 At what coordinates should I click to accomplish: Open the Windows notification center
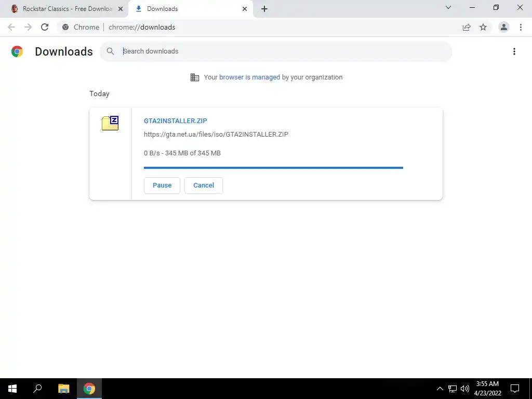pos(515,389)
